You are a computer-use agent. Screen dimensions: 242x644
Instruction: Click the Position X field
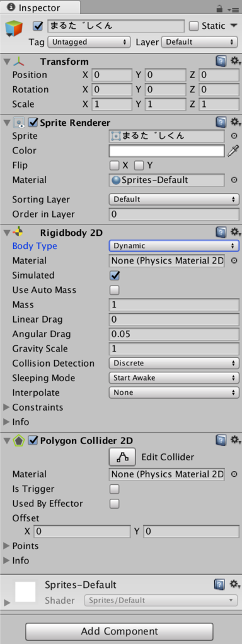(112, 75)
